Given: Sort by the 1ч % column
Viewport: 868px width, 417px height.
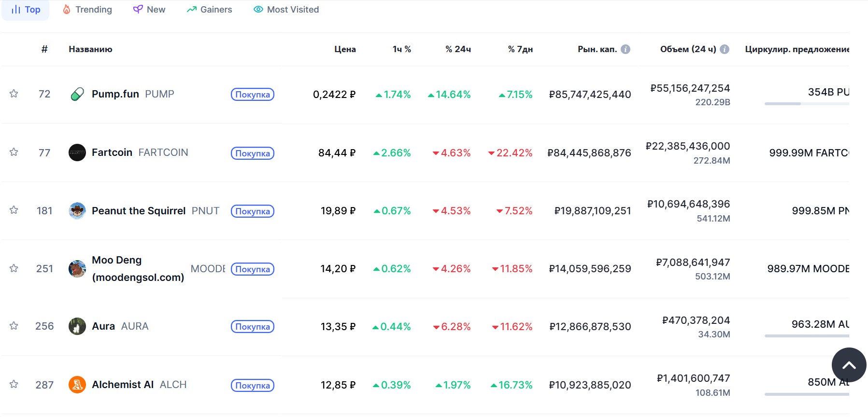Looking at the screenshot, I should [402, 49].
